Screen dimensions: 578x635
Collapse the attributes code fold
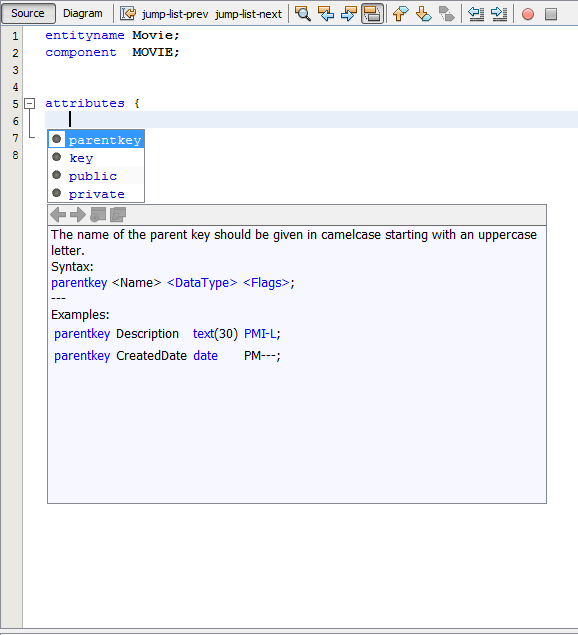(30, 104)
